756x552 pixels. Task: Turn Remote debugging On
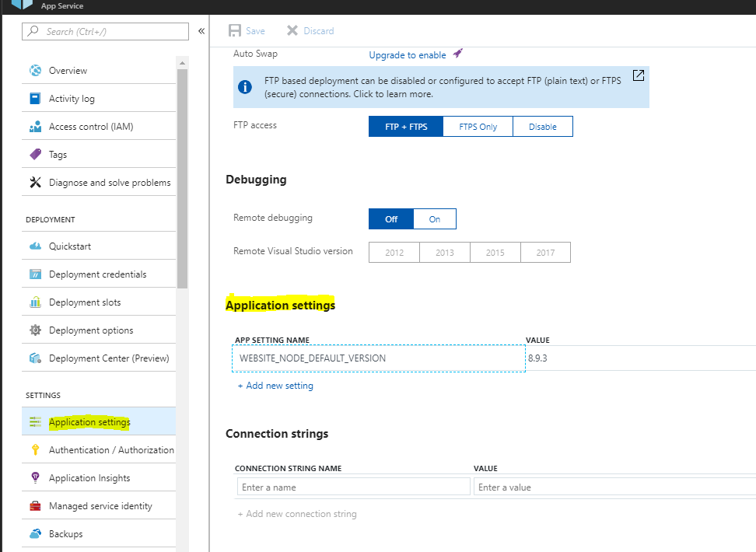point(434,218)
